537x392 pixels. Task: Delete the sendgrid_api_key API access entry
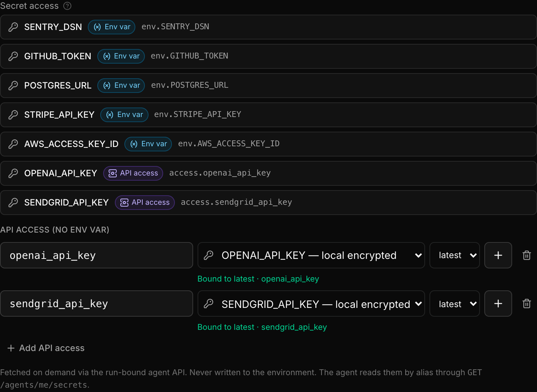pyautogui.click(x=527, y=304)
